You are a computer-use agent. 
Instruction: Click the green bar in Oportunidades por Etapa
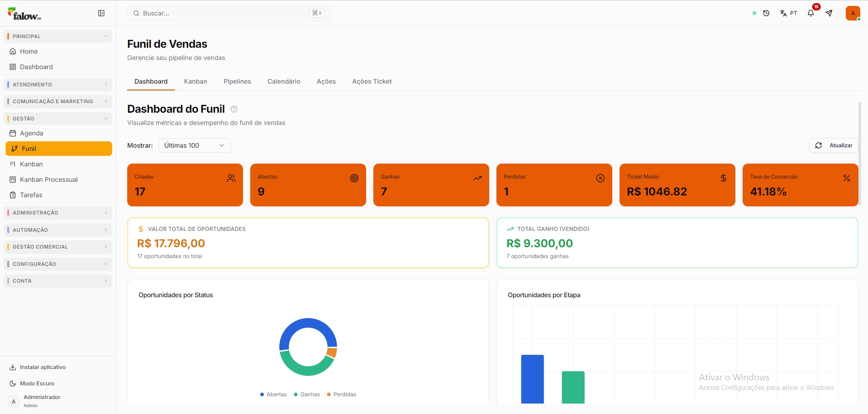click(x=573, y=387)
